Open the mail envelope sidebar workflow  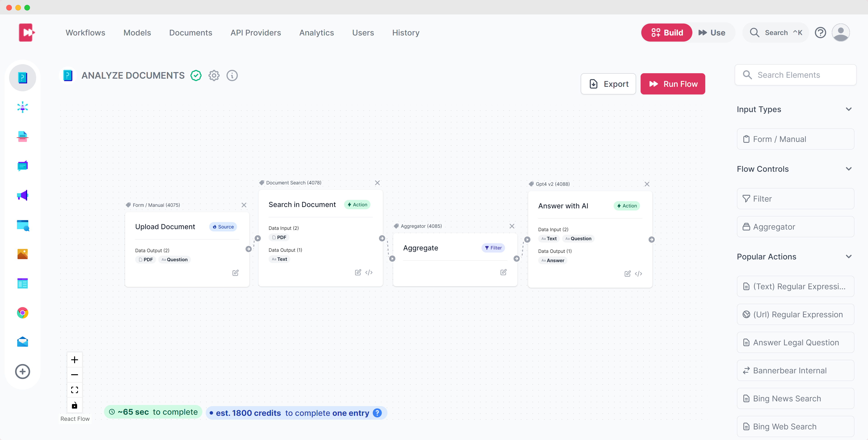[23, 342]
